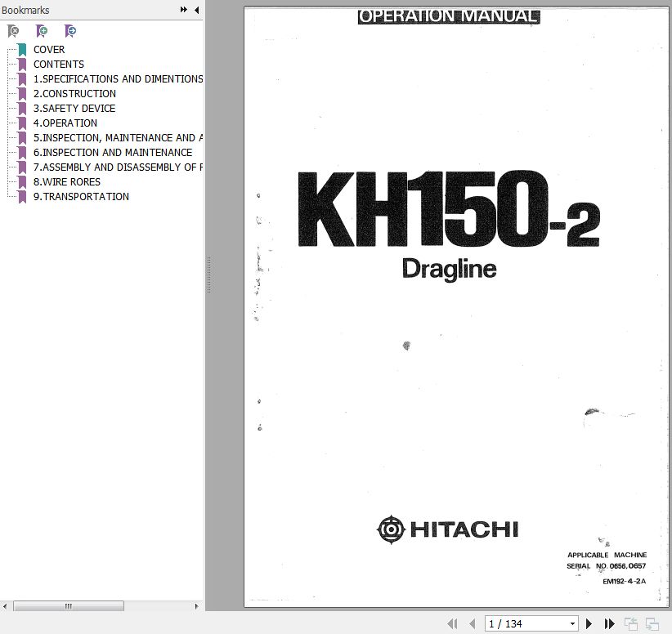Open the page number dropdown
This screenshot has width=672, height=634.
(x=572, y=623)
